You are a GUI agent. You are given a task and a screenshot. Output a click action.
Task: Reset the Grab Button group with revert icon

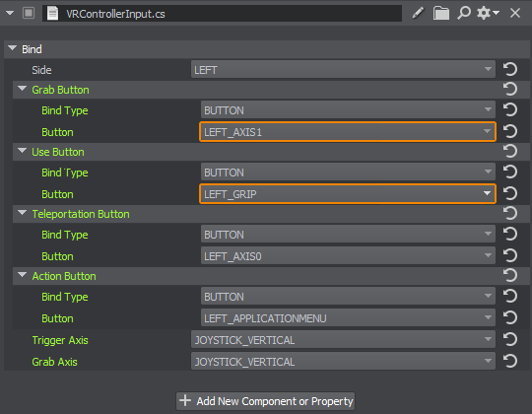[x=510, y=90]
